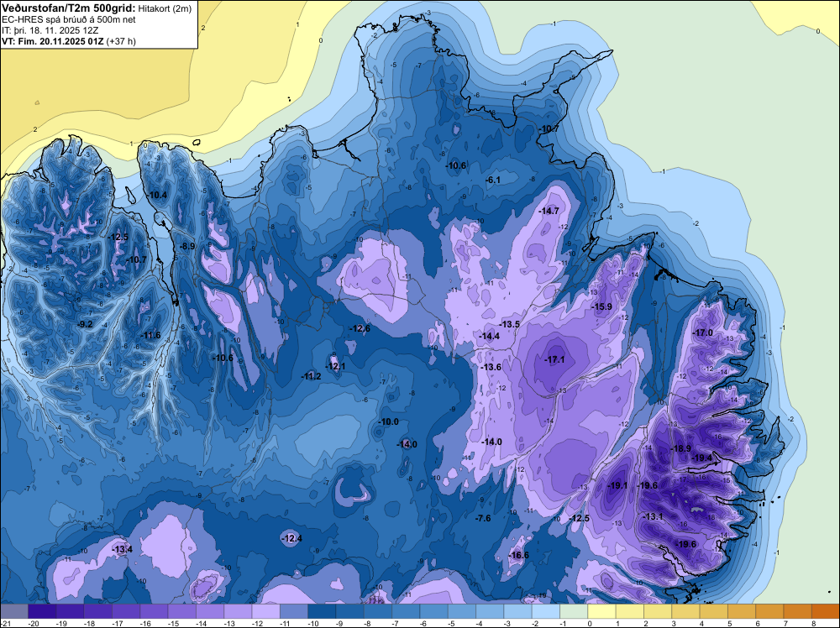Click the -13.1 temperature label
Image resolution: width=840 pixels, height=628 pixels.
tap(653, 516)
